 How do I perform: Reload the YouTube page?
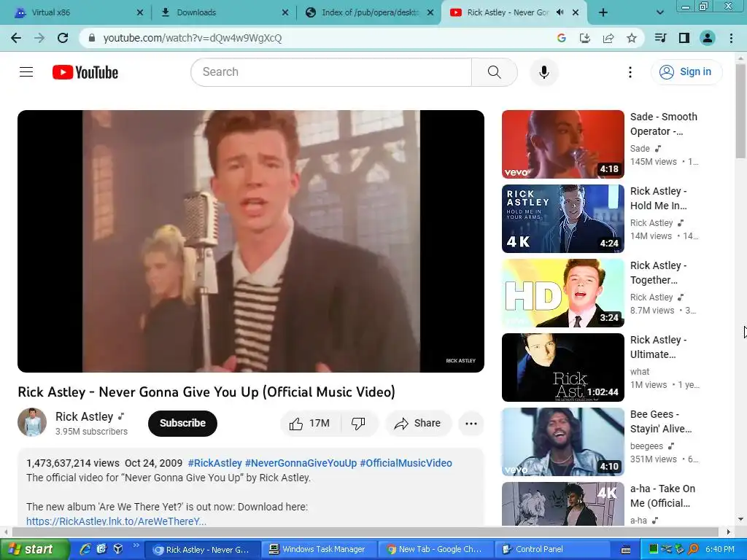(x=63, y=38)
